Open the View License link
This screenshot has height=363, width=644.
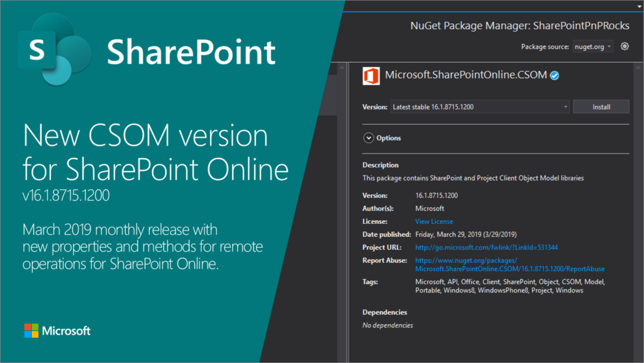[433, 221]
